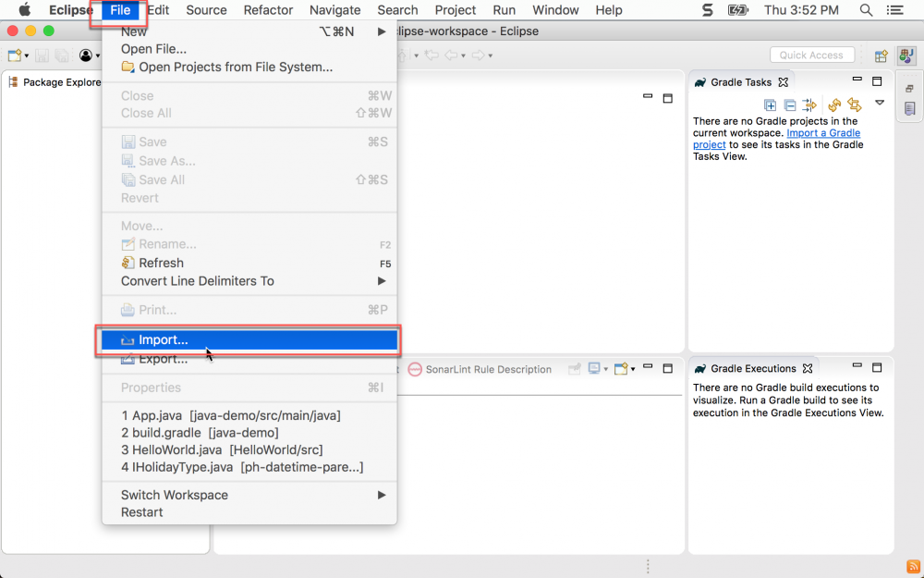924x578 pixels.
Task: Click the Open Console icon
Action: [621, 369]
